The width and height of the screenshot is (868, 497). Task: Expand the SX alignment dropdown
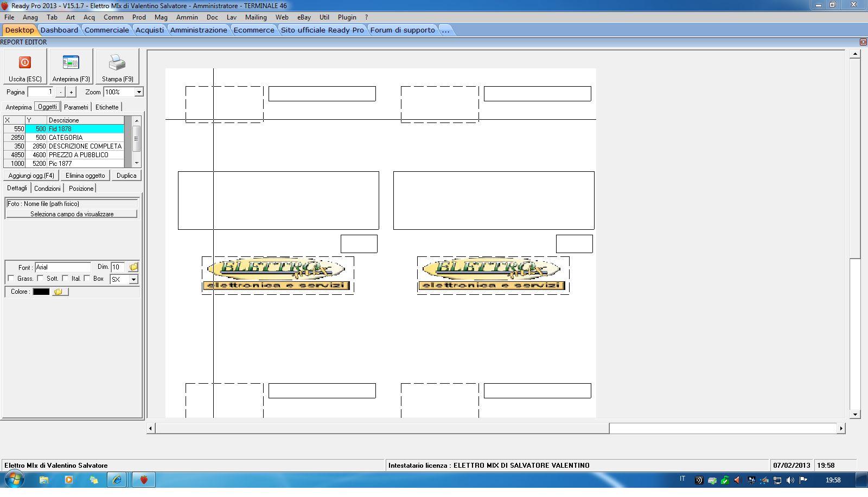(x=133, y=280)
